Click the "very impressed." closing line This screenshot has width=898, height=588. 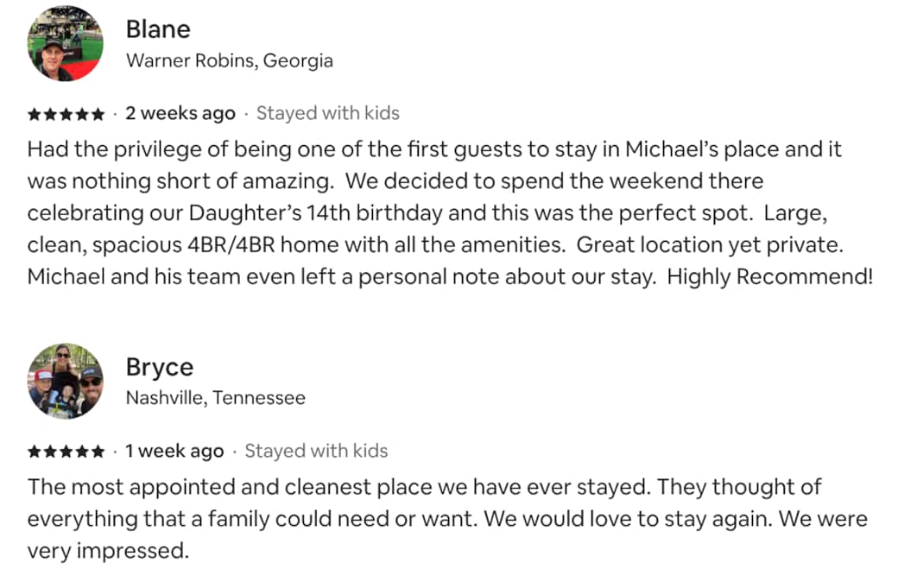point(108,551)
